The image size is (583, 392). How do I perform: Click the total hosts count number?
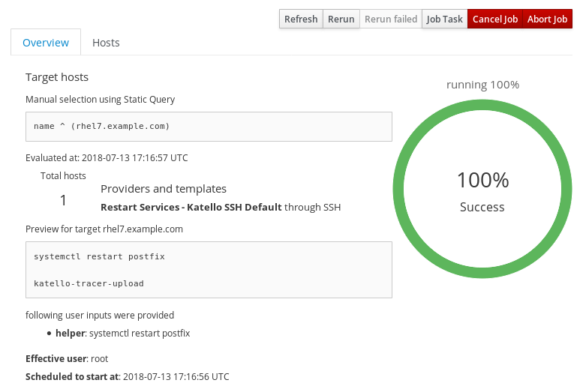pos(63,200)
